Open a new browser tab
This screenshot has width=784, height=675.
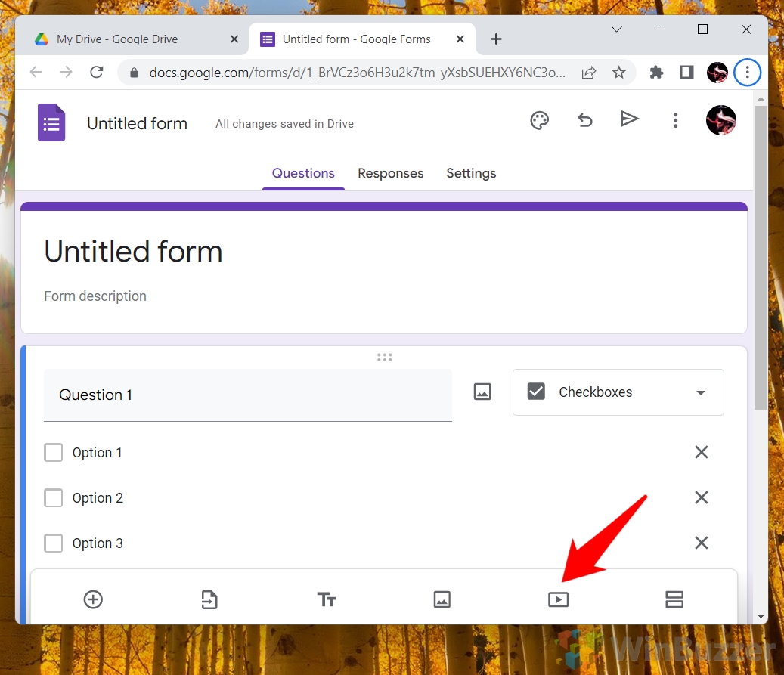496,39
